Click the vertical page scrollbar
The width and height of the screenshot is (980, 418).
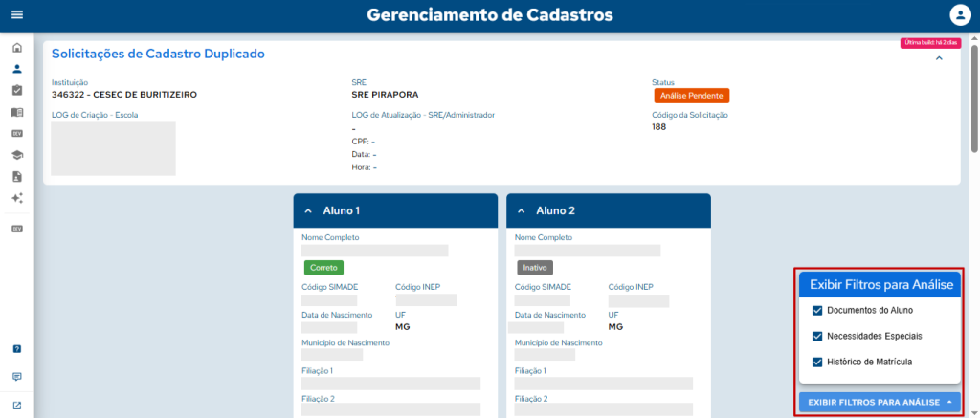point(974,96)
